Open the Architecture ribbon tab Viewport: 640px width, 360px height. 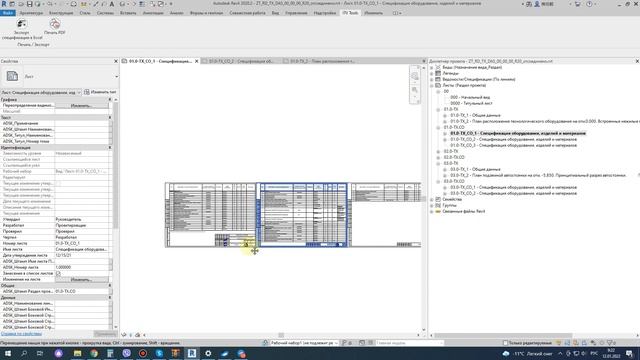[31, 13]
